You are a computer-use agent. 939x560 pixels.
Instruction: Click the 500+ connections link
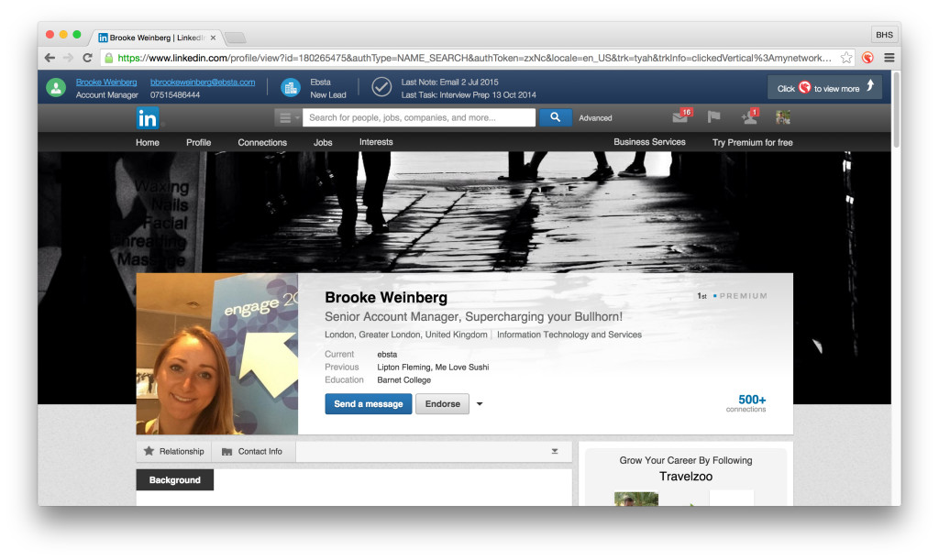[x=751, y=402]
